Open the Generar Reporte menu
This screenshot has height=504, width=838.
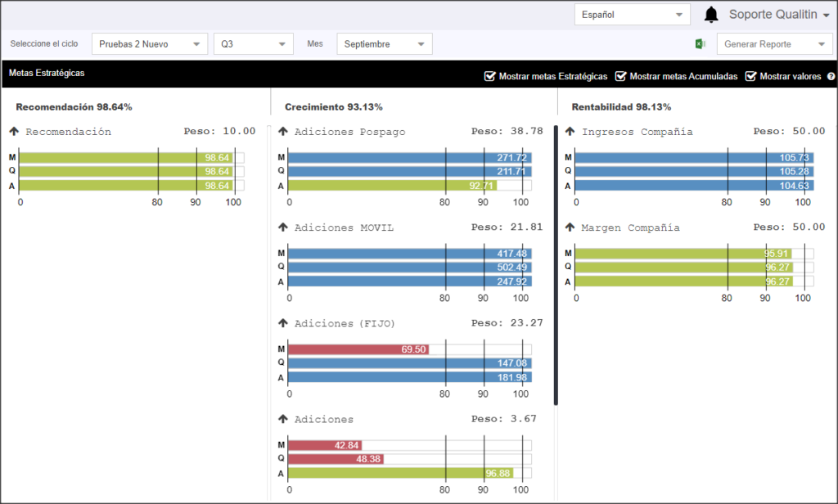point(774,44)
